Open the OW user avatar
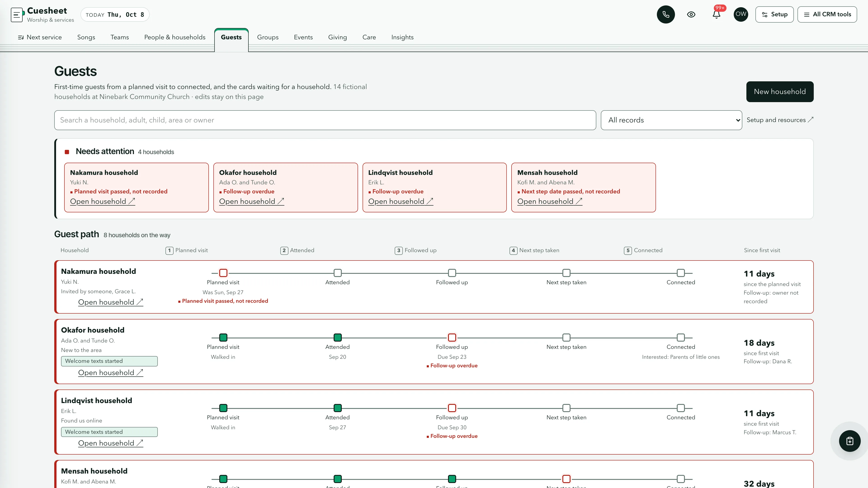The image size is (868, 488). [x=741, y=14]
